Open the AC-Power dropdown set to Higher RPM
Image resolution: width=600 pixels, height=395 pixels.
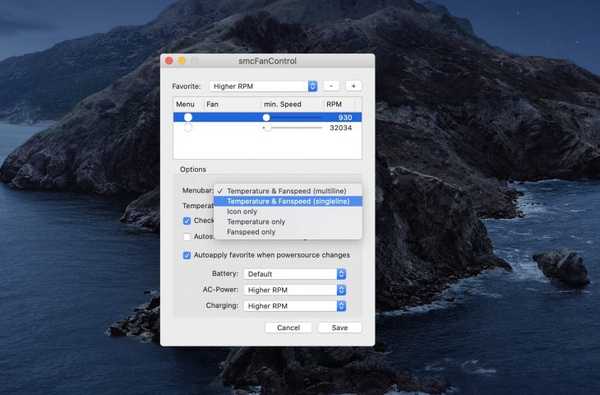tap(295, 290)
